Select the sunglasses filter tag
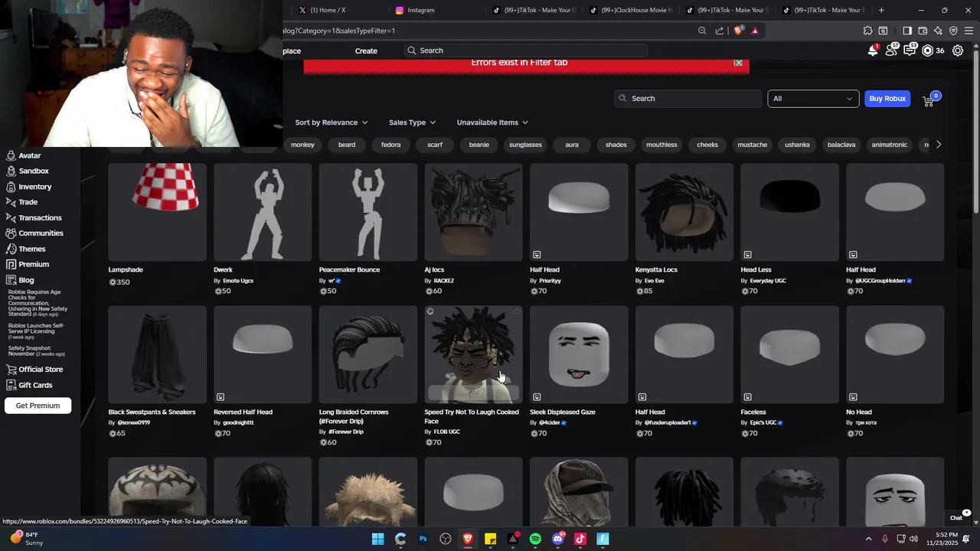The image size is (980, 551). (525, 145)
